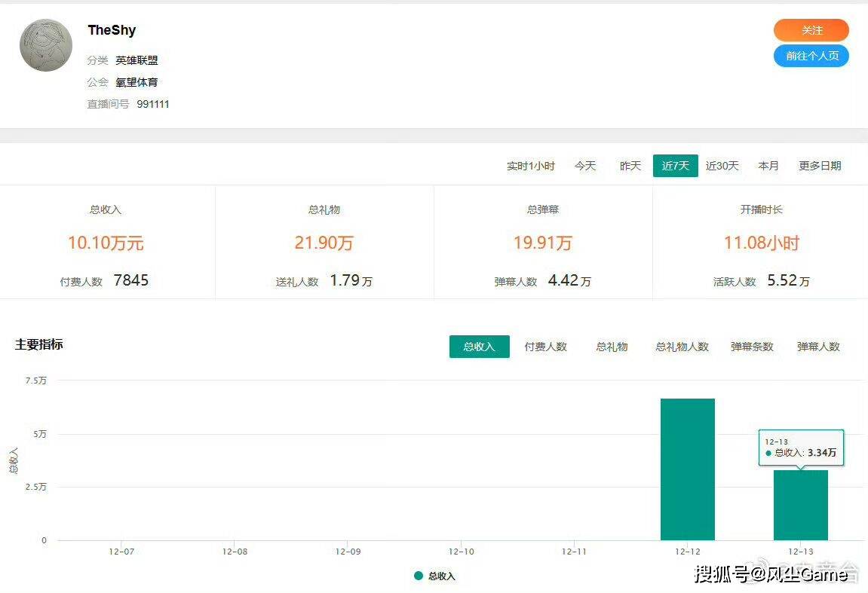Switch time range to 昨天

[630, 166]
